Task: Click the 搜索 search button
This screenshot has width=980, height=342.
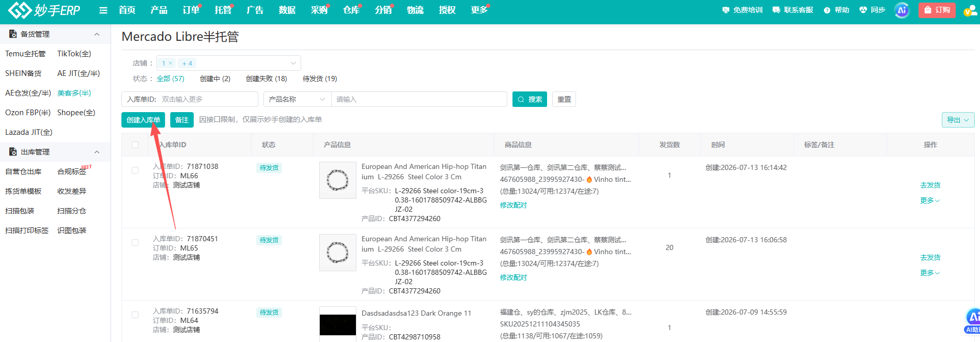Action: [x=530, y=99]
